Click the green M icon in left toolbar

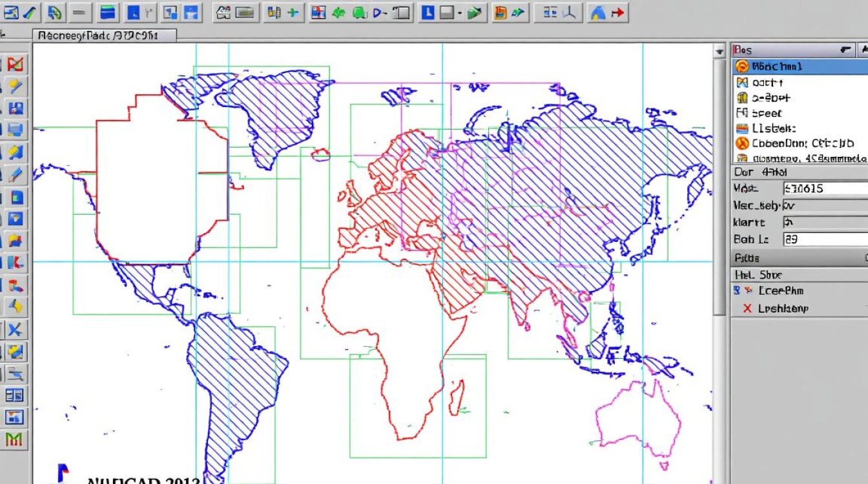click(14, 440)
